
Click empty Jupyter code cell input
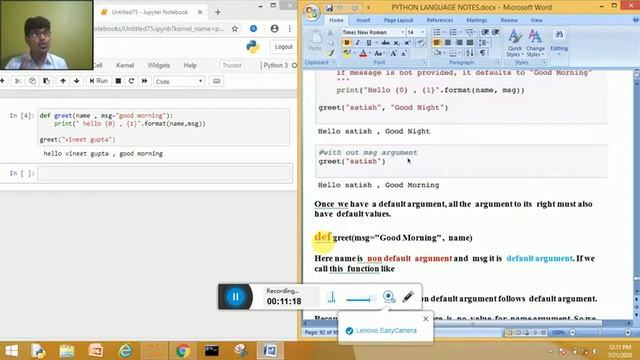point(164,173)
